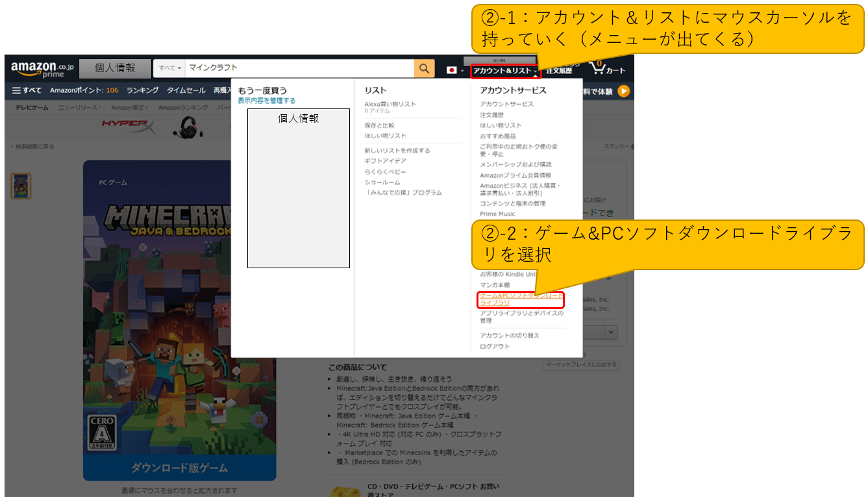The image size is (868, 502).
Task: Open the ランキング navigation link
Action: click(x=142, y=91)
